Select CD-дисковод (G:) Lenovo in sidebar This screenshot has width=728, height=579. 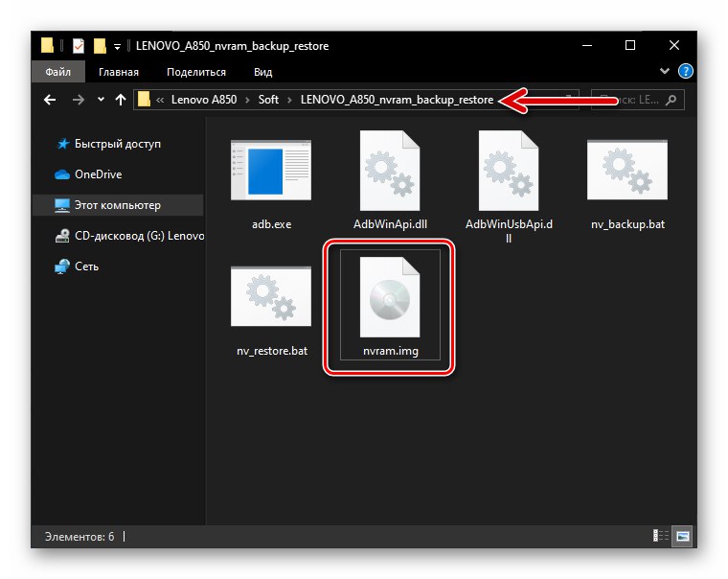[x=129, y=236]
